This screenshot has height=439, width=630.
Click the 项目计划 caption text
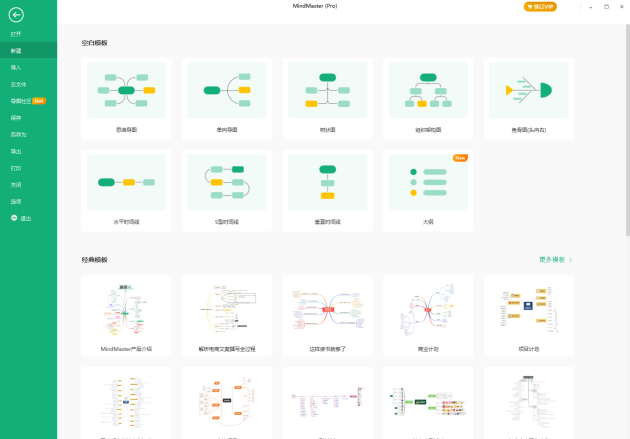tap(529, 349)
